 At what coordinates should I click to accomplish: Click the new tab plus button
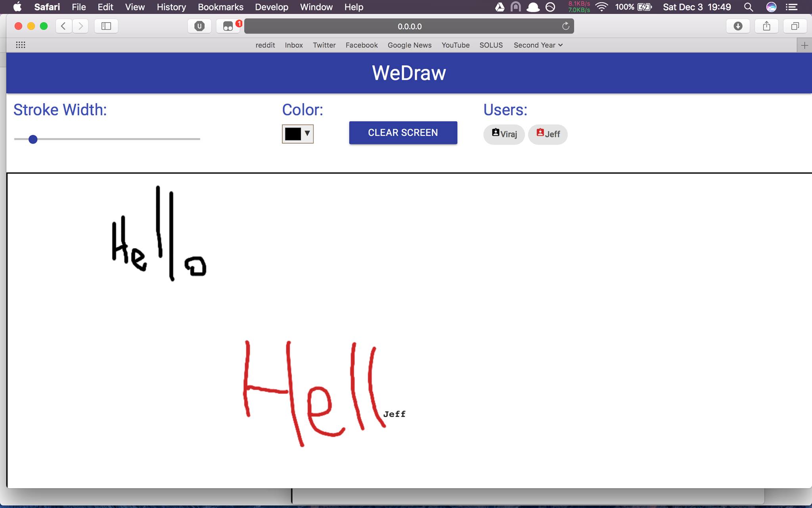click(804, 45)
